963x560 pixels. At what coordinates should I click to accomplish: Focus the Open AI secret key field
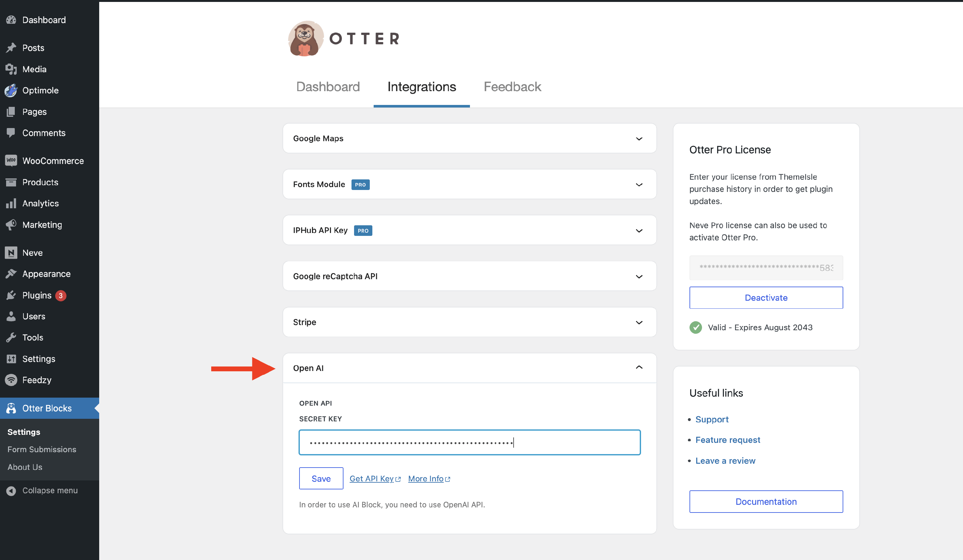click(x=469, y=442)
